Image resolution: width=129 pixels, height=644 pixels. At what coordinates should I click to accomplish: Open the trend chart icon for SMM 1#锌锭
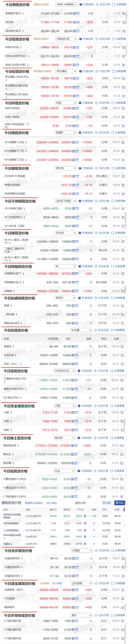tap(123, 117)
